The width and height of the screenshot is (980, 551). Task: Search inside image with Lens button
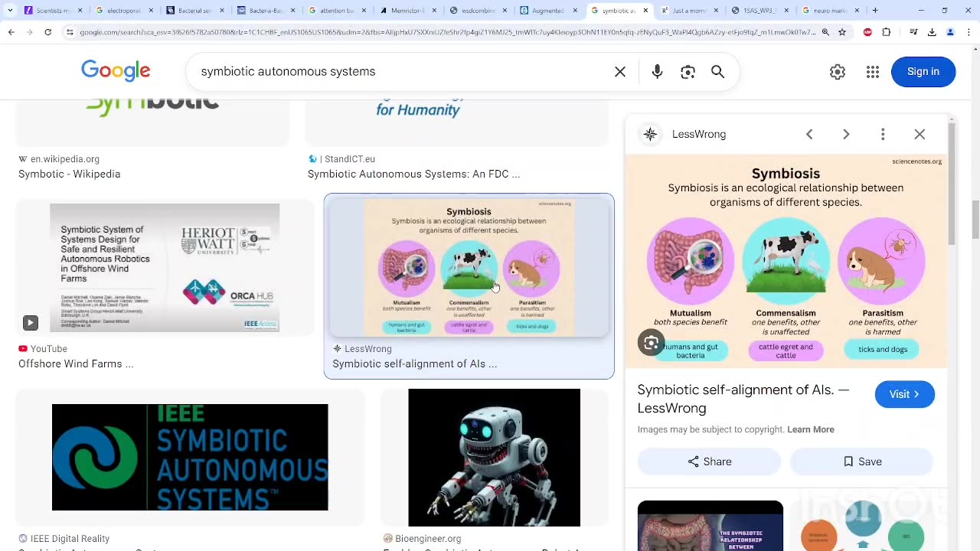click(x=652, y=343)
